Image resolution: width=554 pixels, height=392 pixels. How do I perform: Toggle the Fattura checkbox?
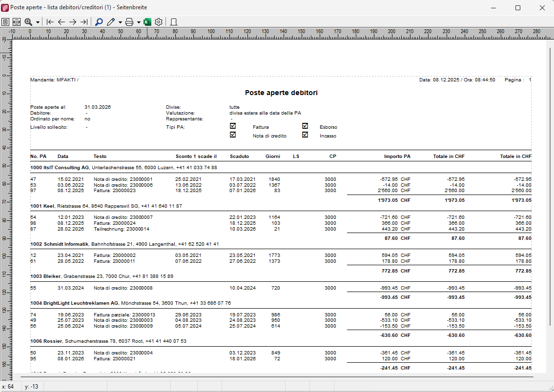(x=233, y=126)
